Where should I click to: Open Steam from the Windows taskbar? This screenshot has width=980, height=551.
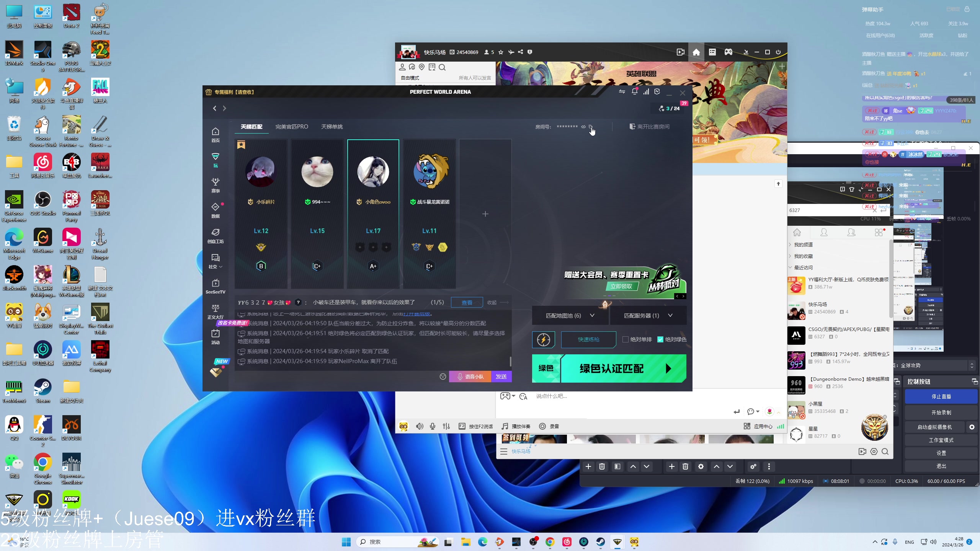point(600,542)
